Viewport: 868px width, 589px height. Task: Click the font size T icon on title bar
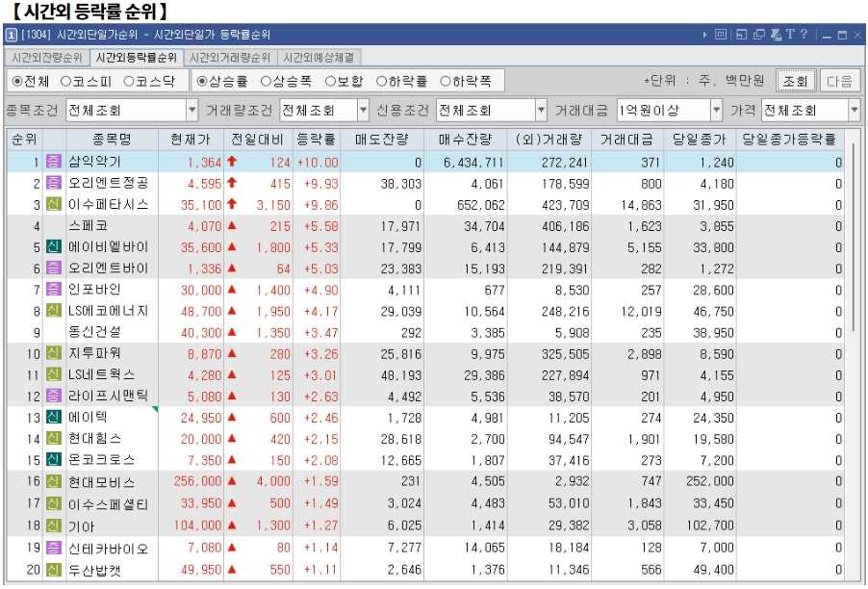click(791, 34)
